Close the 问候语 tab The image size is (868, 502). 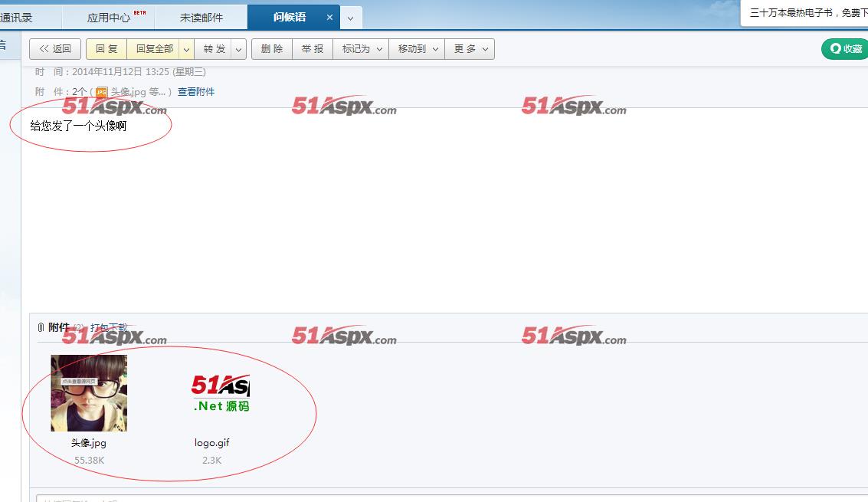pyautogui.click(x=329, y=17)
